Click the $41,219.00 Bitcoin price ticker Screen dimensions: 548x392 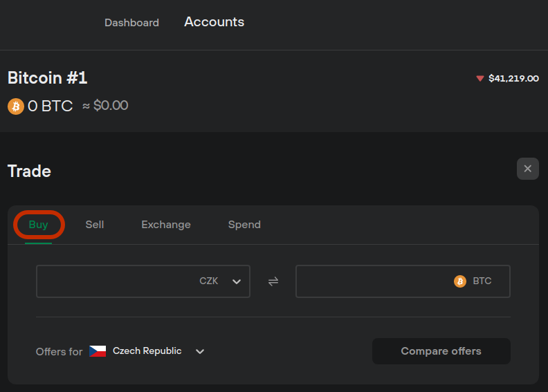click(x=513, y=79)
